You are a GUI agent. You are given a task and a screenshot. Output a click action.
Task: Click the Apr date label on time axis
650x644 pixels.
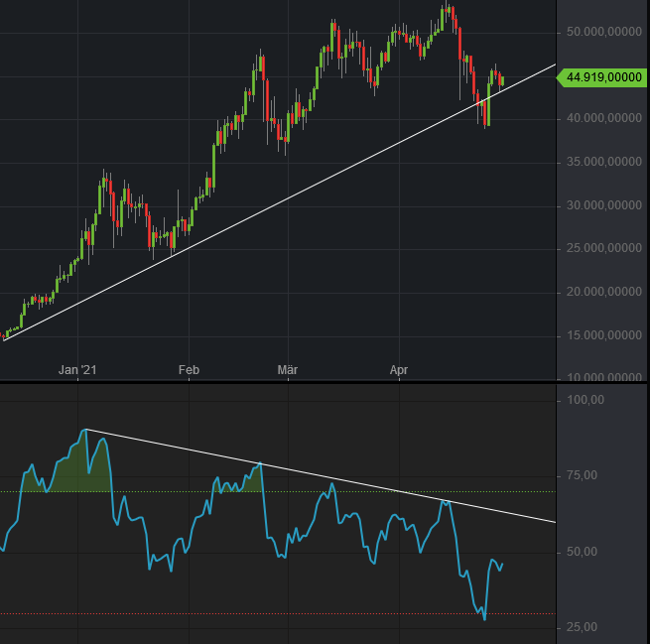pos(399,370)
